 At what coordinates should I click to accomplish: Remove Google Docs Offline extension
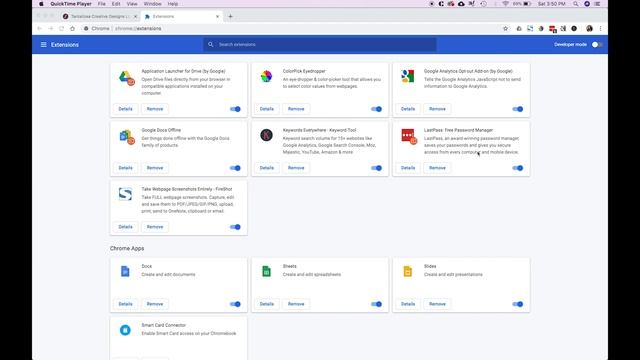pyautogui.click(x=155, y=168)
